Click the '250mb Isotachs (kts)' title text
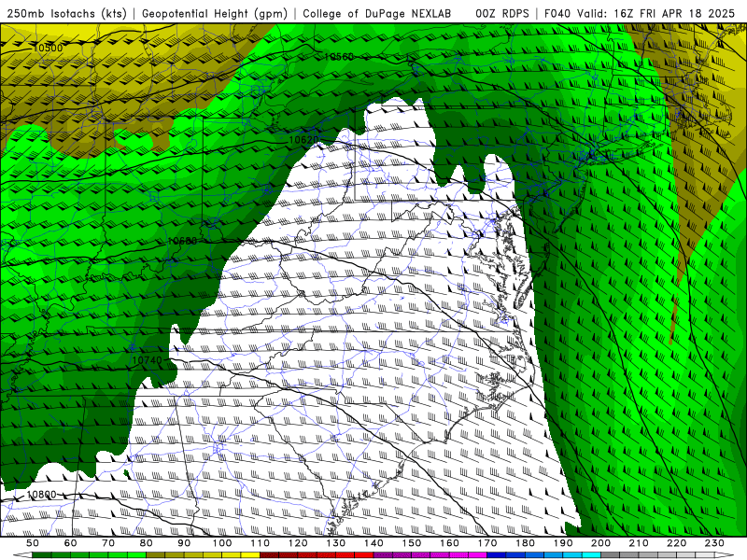This screenshot has height=560, width=747. (x=67, y=13)
